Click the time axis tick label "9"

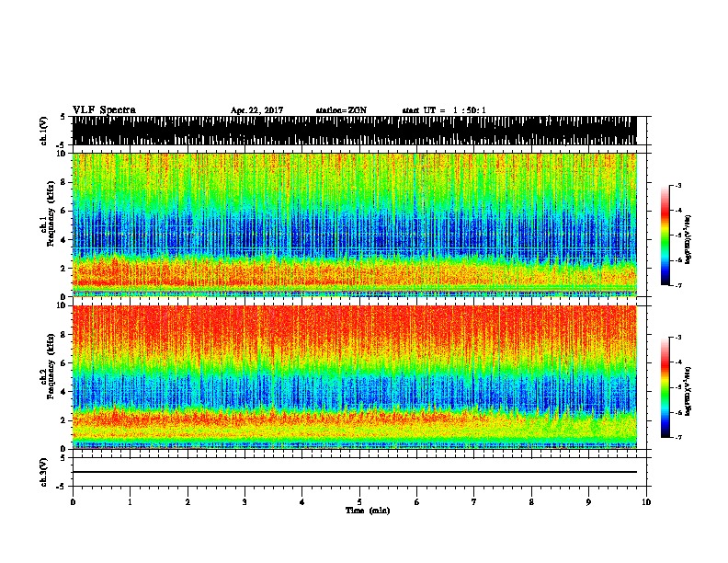pos(588,502)
